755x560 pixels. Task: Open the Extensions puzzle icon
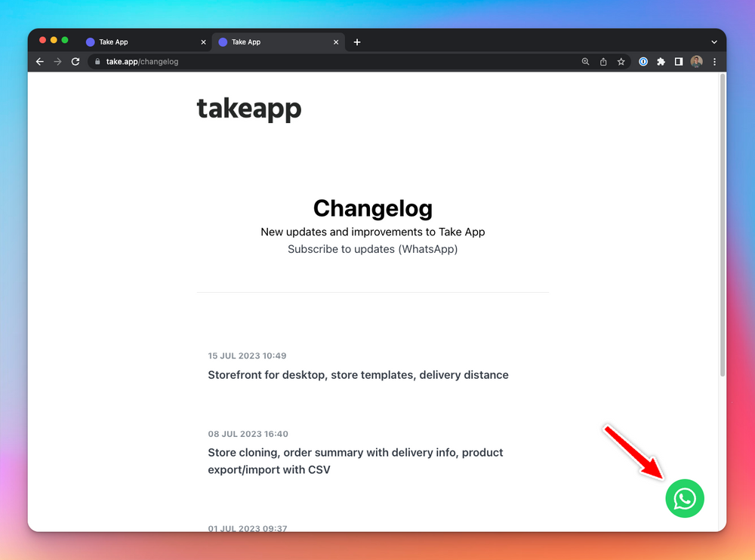pos(661,62)
